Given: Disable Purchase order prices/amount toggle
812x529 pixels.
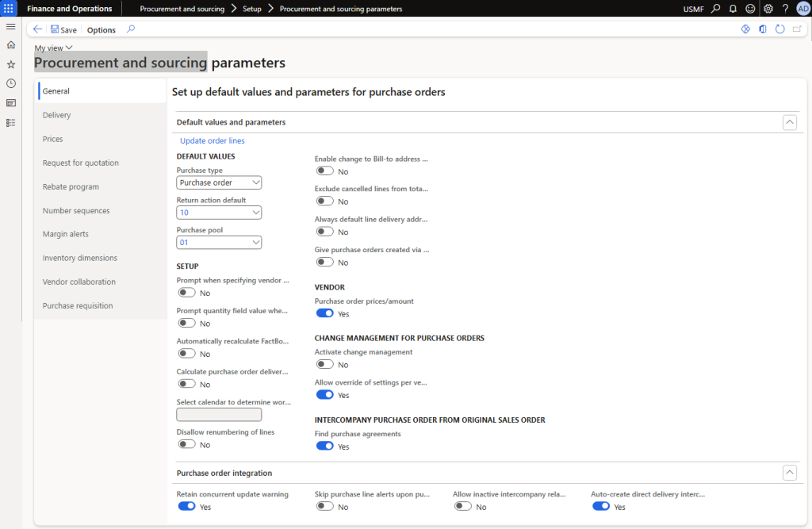Looking at the screenshot, I should click(x=324, y=314).
